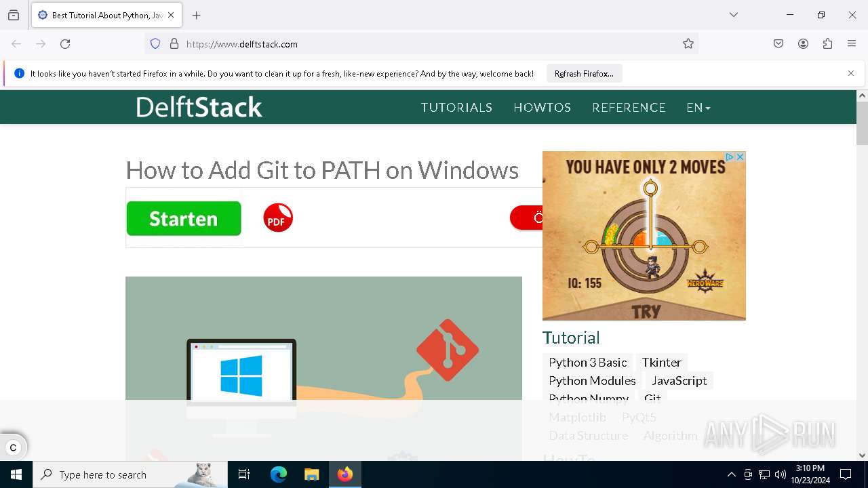Close the game ad via X icon
Image resolution: width=868 pixels, height=488 pixels.
click(741, 157)
